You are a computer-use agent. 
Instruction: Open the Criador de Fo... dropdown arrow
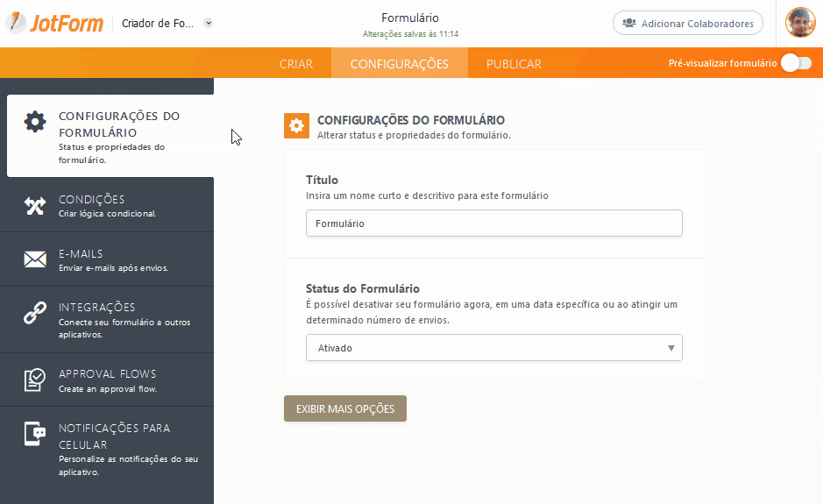209,23
